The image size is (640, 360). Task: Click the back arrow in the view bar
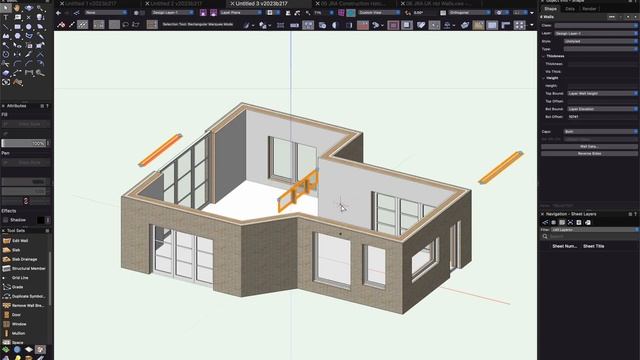point(58,13)
